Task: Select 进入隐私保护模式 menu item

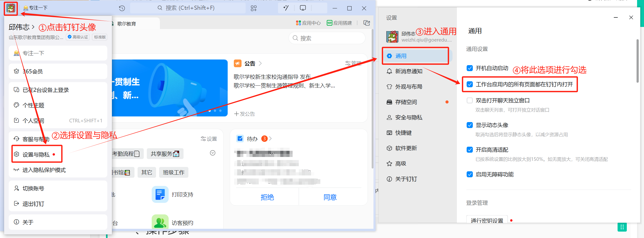Action: (58, 170)
